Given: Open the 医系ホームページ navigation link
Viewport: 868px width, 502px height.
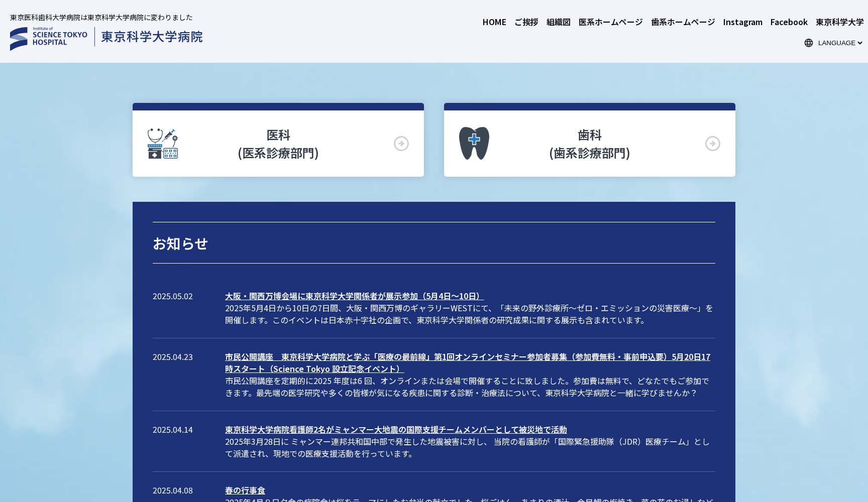Looking at the screenshot, I should 610,22.
